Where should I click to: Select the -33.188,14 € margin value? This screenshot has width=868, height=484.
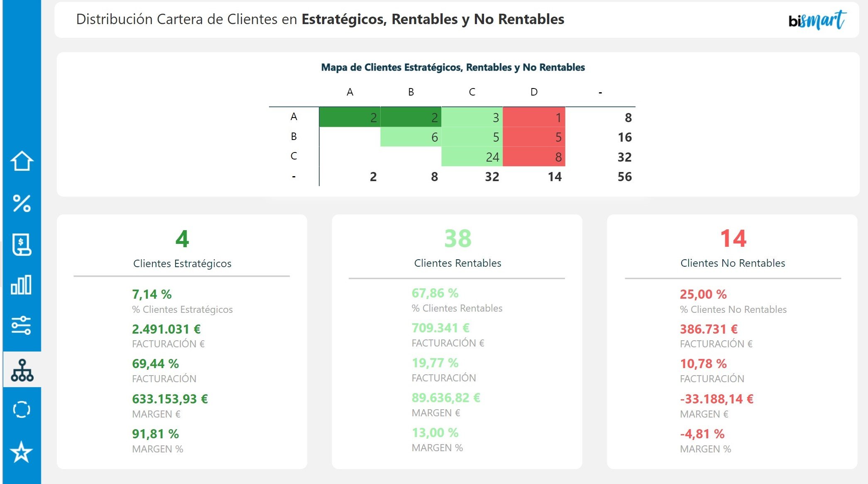coord(717,398)
